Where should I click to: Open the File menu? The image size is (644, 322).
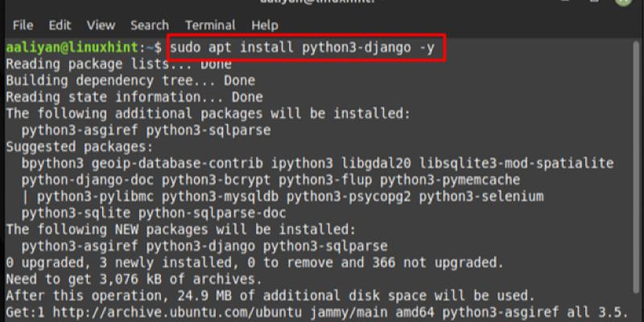pyautogui.click(x=23, y=25)
